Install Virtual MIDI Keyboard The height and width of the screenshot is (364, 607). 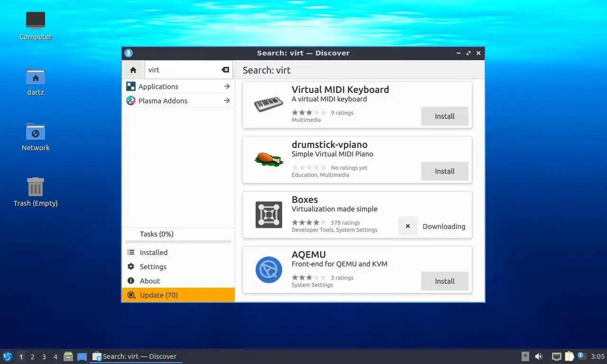point(444,116)
